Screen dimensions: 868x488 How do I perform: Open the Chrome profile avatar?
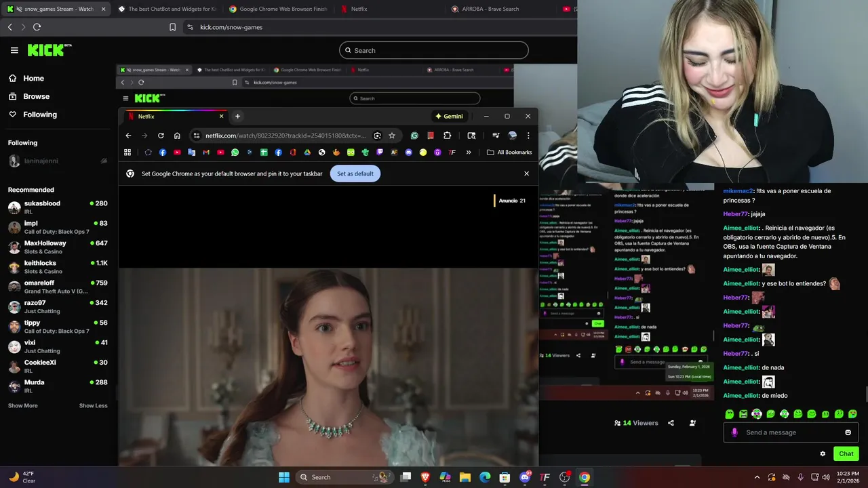pyautogui.click(x=513, y=136)
